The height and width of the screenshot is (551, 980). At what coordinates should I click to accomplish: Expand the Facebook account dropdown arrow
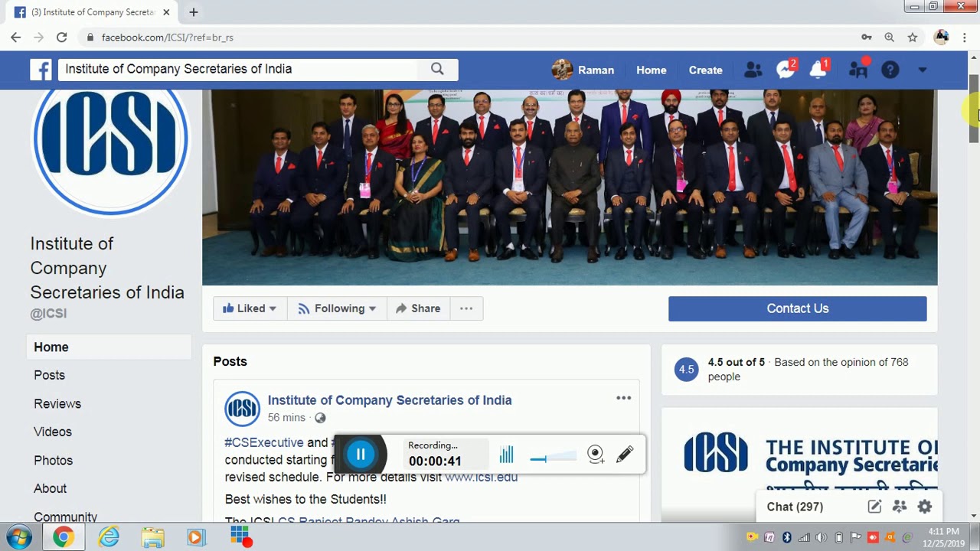[x=923, y=70]
